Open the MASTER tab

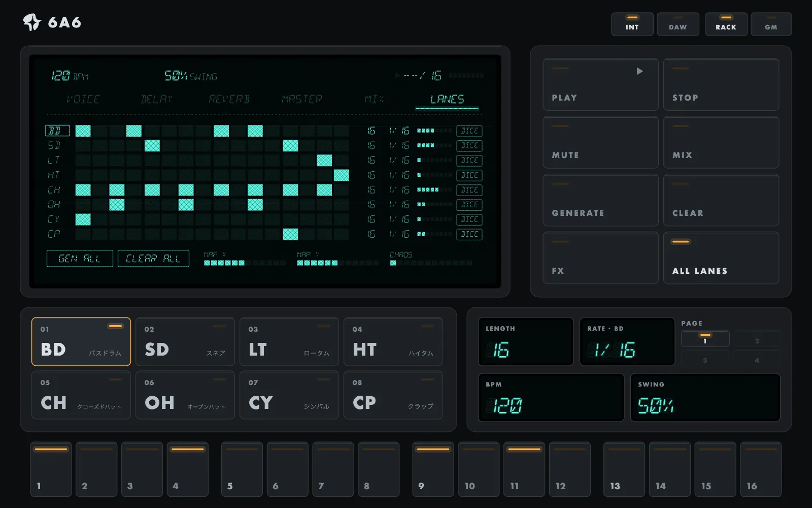[x=302, y=99]
